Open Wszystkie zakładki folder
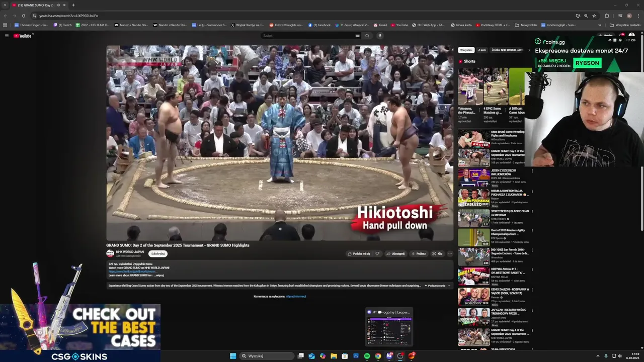The width and height of the screenshot is (644, 362). (625, 25)
